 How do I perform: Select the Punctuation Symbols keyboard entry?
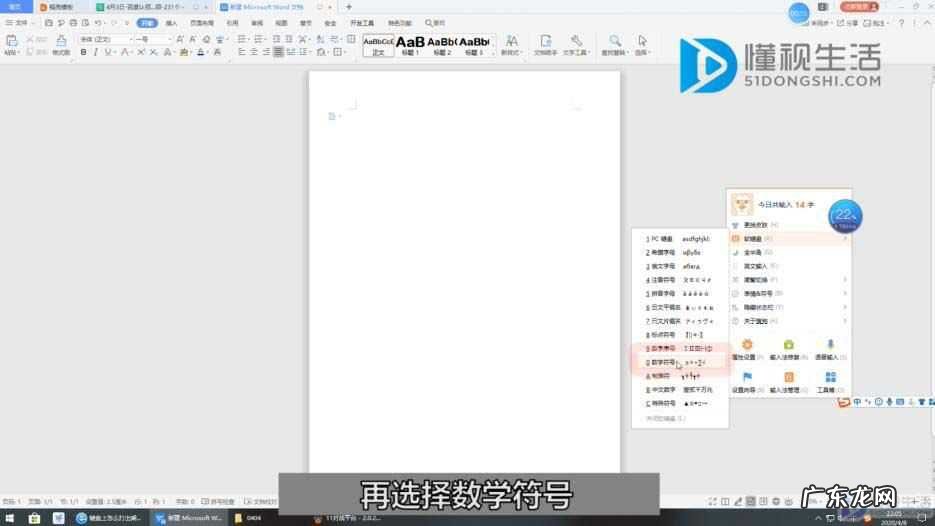680,335
